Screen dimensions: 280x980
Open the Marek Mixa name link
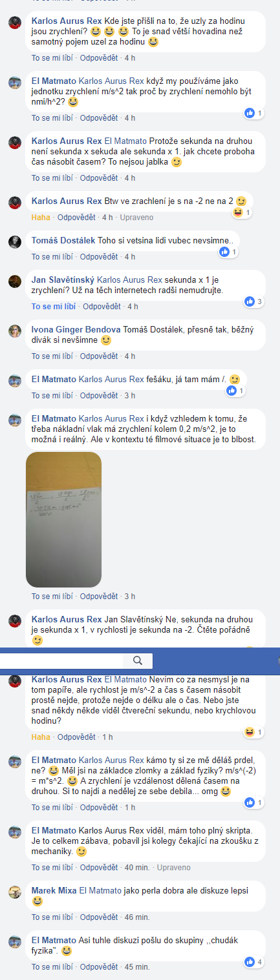click(54, 891)
